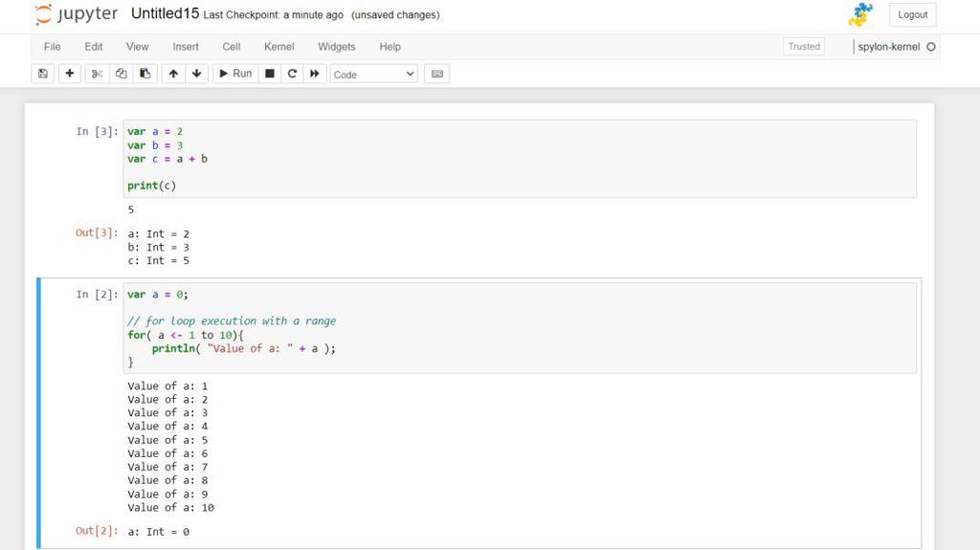The width and height of the screenshot is (980, 550).
Task: Click the spylon-kernel name label
Action: pos(889,47)
